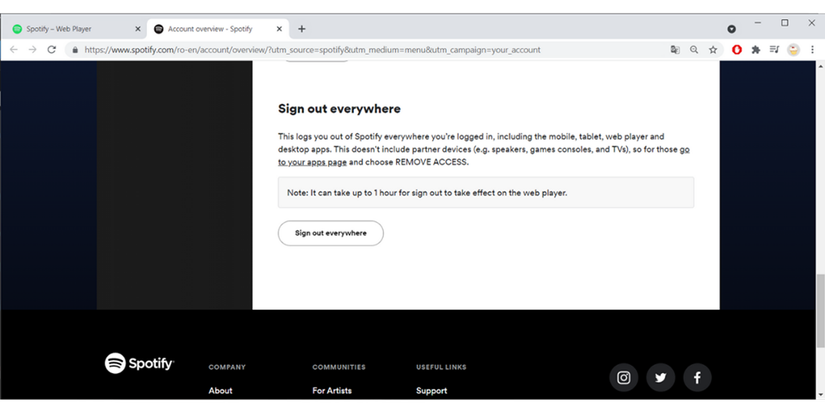View site security lock info
The height and width of the screenshot is (413, 825).
[x=75, y=50]
